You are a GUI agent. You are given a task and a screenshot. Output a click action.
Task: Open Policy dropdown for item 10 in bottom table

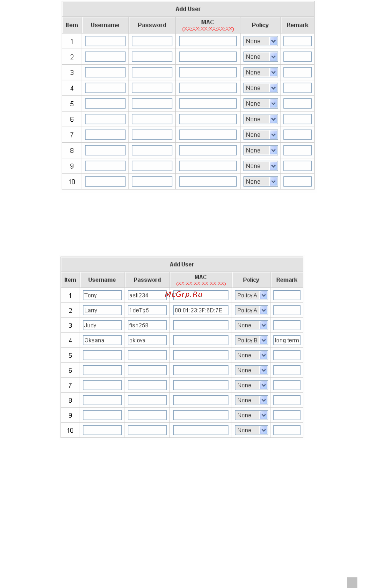tap(251, 430)
